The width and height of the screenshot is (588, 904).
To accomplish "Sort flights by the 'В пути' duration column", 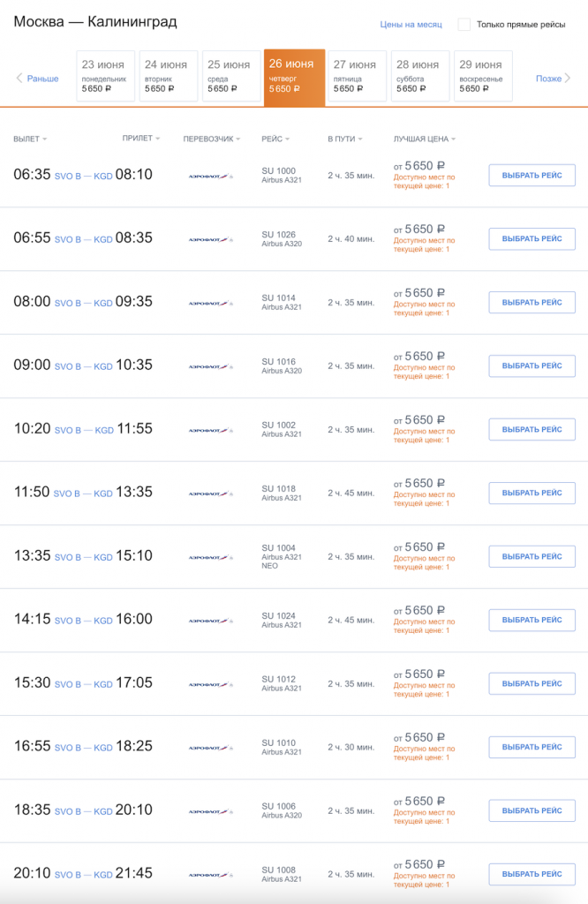I will tap(343, 139).
